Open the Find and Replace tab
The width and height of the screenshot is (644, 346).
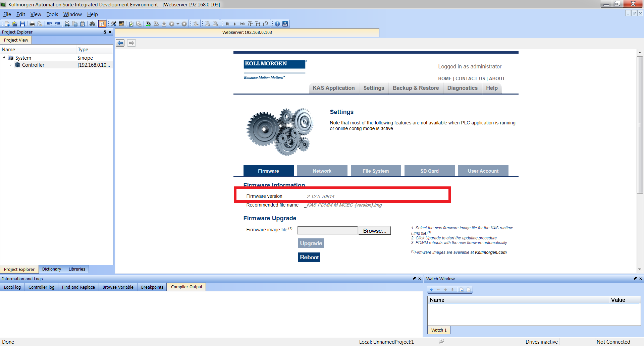(x=78, y=287)
